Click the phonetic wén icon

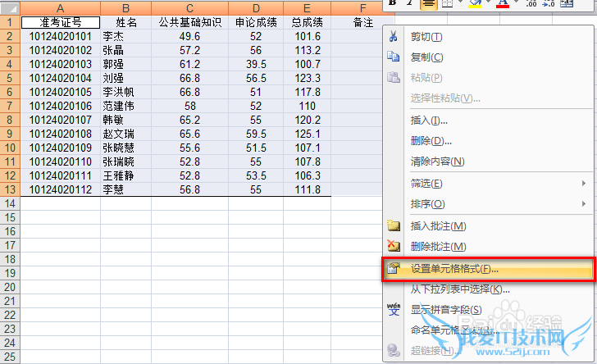[394, 309]
